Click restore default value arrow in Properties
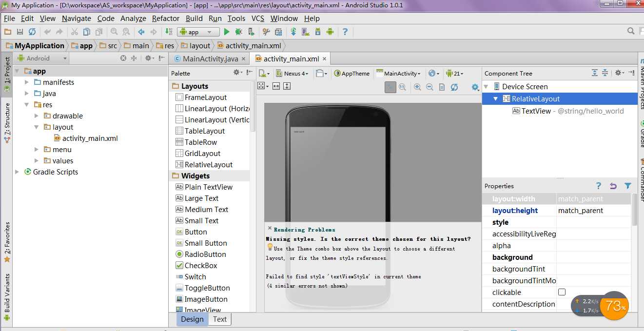 [613, 186]
